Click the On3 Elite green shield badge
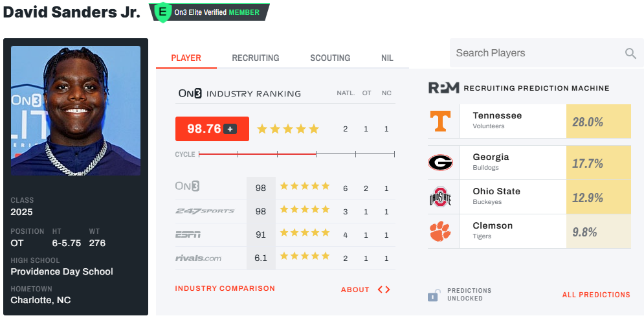 [162, 12]
